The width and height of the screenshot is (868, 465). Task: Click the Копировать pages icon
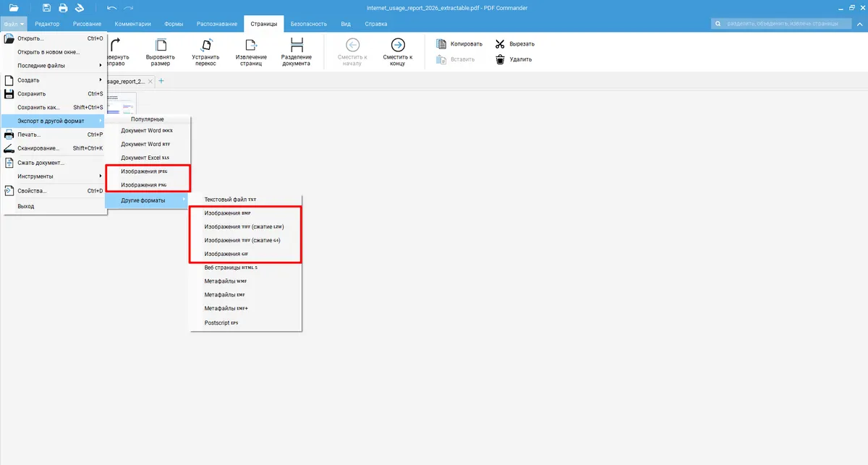click(x=441, y=44)
